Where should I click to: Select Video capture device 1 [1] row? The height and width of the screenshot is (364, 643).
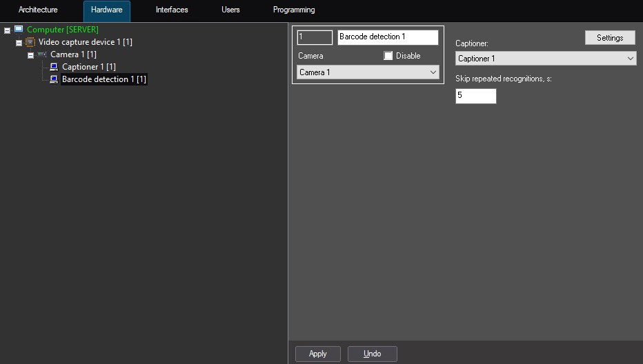click(x=85, y=42)
